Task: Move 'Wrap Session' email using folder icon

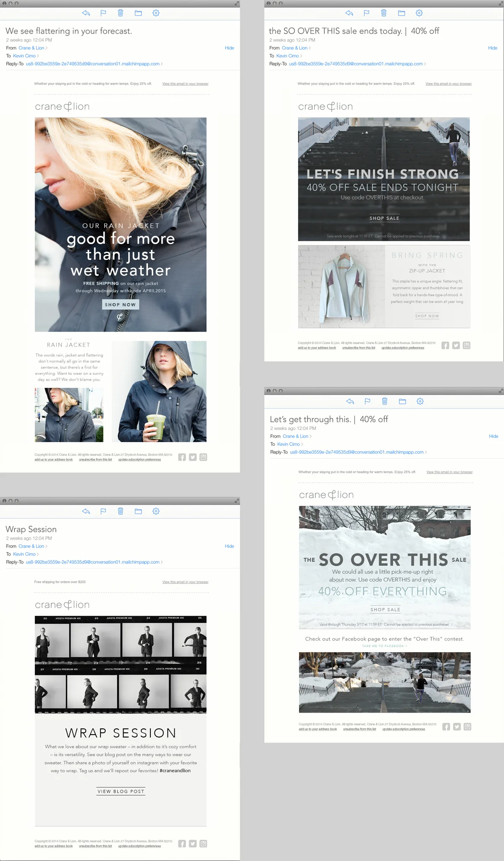Action: pos(138,511)
